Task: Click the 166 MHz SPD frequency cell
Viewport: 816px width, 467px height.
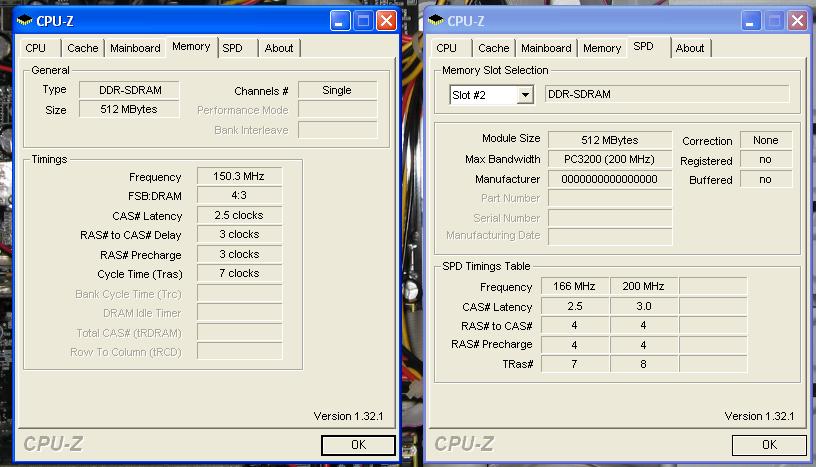Action: 575,286
